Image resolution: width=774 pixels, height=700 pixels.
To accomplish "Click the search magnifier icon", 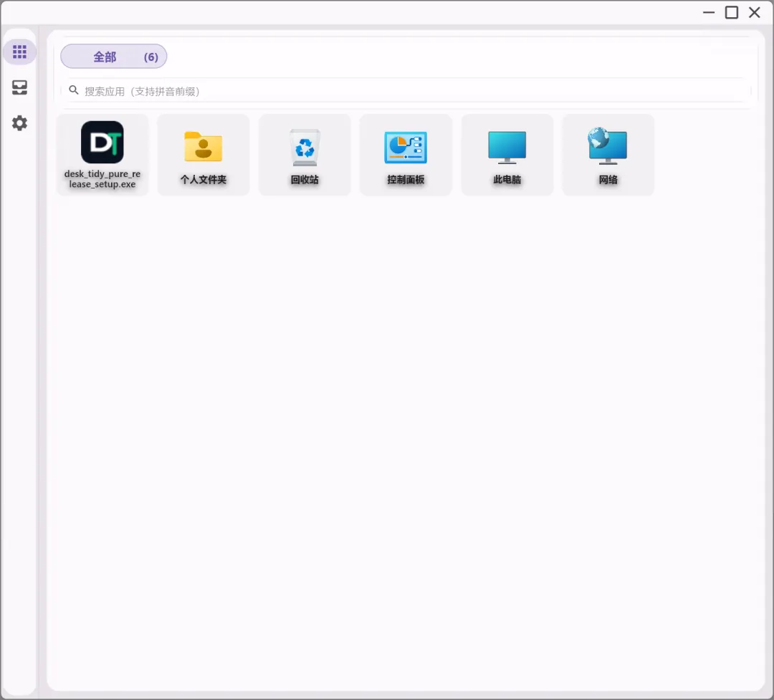I will tap(74, 90).
